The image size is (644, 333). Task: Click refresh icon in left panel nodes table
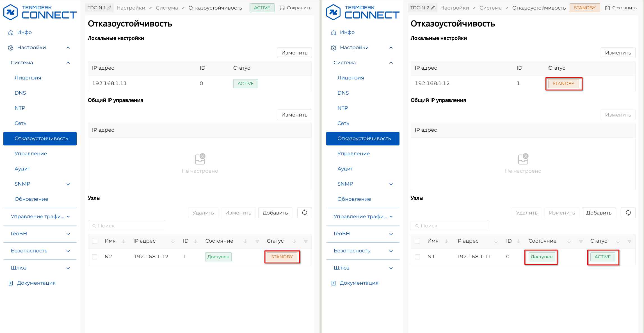pos(305,213)
